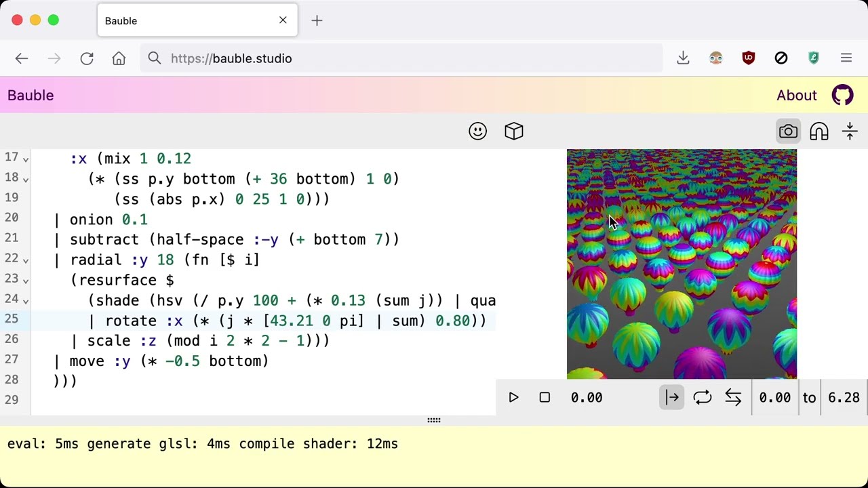Open browser downloads icon
This screenshot has width=868, height=488.
coord(683,59)
